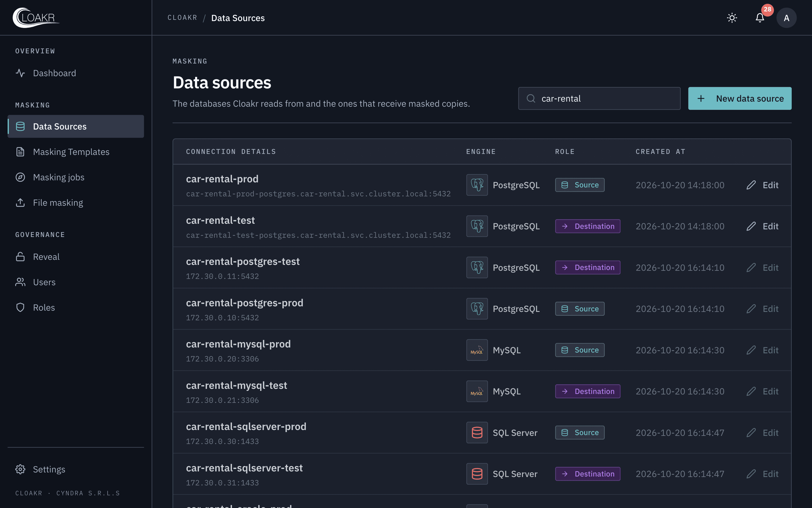Click Destination badge on car-rental-test row

click(587, 226)
